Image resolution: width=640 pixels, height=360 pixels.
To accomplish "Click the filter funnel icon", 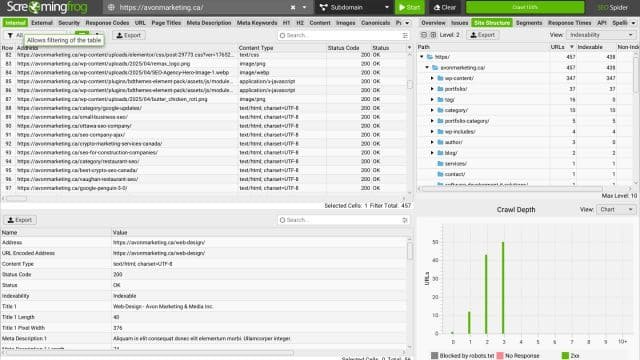I will pyautogui.click(x=10, y=36).
